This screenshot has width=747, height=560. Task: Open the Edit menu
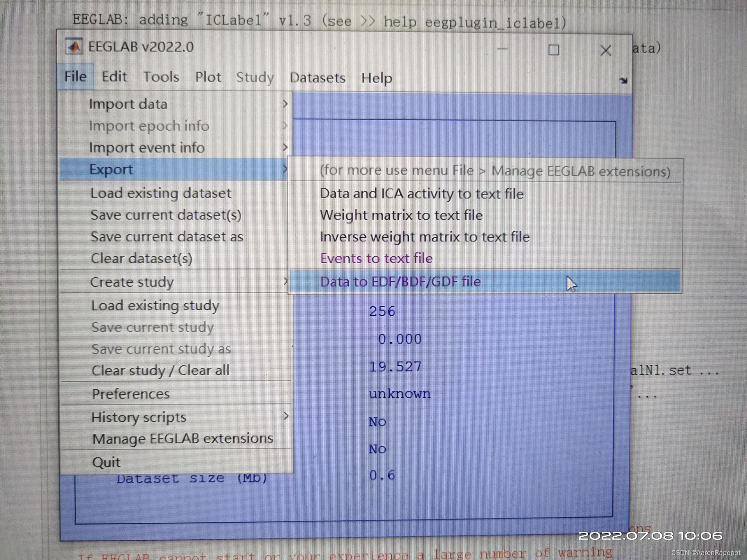(x=114, y=77)
